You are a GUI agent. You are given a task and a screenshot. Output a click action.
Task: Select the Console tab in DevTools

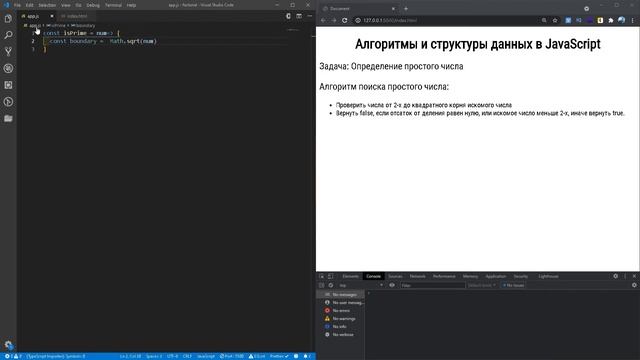373,276
